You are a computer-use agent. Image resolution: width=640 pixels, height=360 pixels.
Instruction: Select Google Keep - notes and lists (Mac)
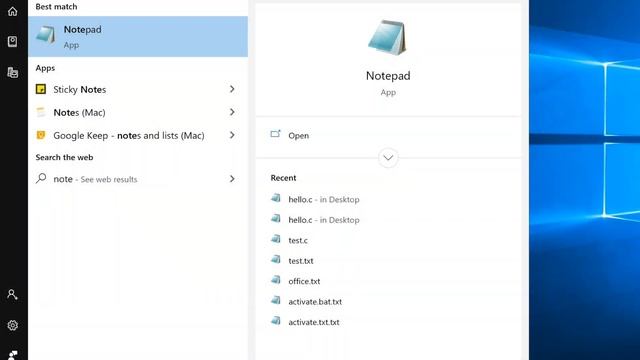pos(138,135)
